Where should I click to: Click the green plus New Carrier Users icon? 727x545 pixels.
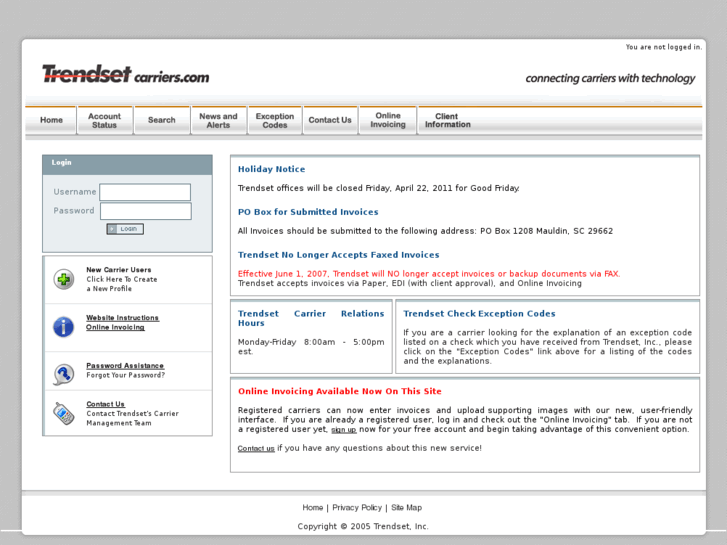click(64, 279)
